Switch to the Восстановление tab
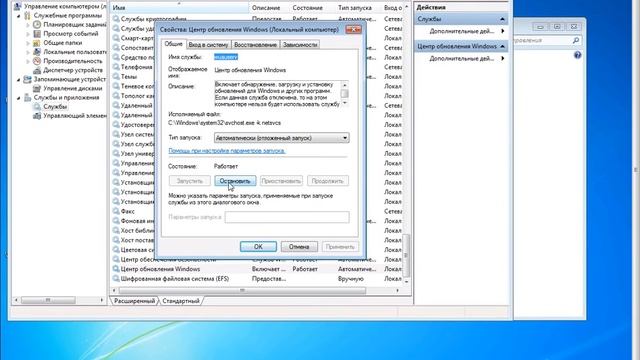This screenshot has height=360, width=640. coord(256,44)
